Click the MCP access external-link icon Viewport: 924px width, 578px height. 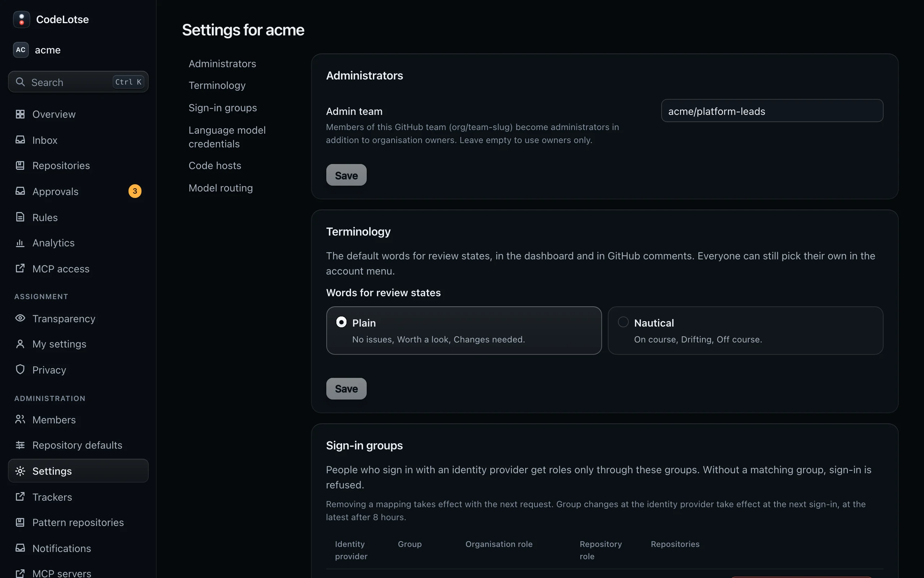click(x=20, y=268)
